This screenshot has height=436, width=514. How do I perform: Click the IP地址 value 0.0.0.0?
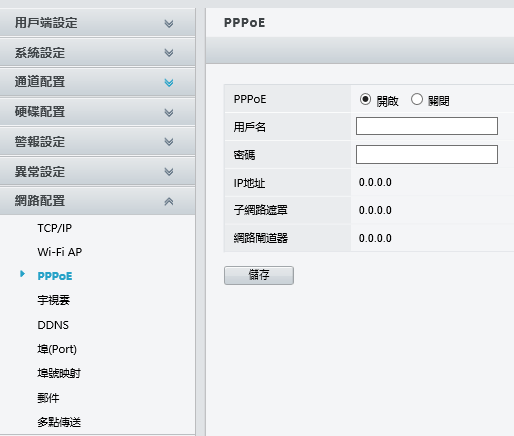[375, 182]
